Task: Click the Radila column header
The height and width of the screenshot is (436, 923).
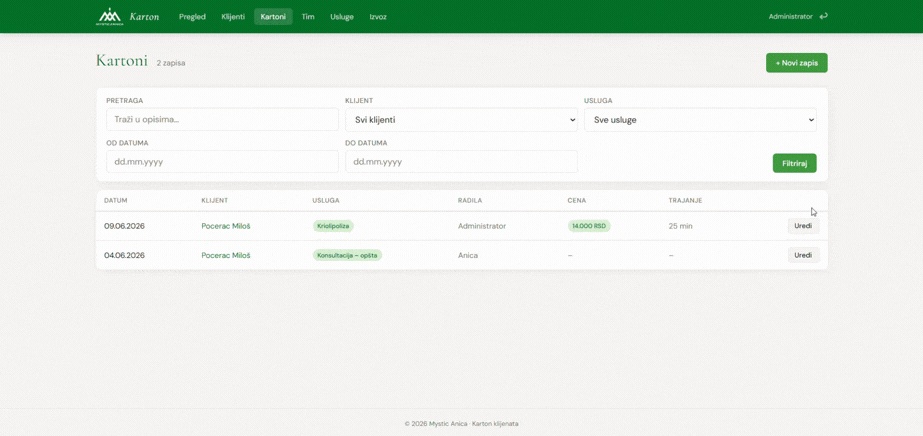Action: [470, 201]
